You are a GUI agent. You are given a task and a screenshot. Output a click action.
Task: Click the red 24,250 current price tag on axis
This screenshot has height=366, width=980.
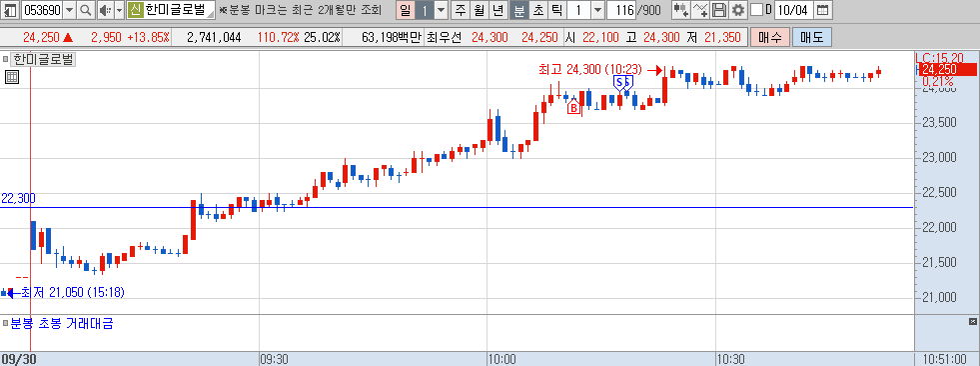click(948, 69)
